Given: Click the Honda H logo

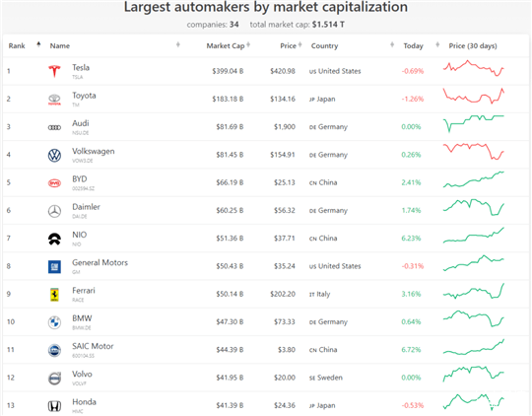Looking at the screenshot, I should pyautogui.click(x=54, y=406).
